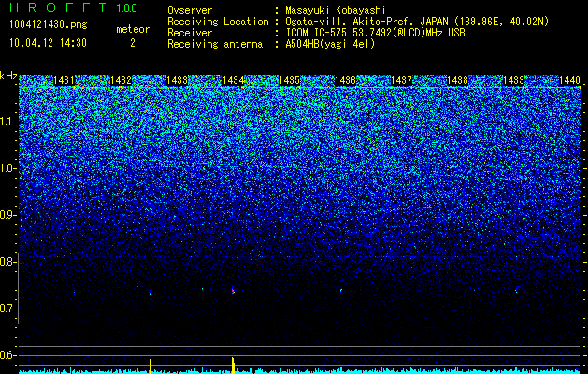The width and height of the screenshot is (588, 374).
Task: Click the HROFFT title text
Action: point(58,7)
